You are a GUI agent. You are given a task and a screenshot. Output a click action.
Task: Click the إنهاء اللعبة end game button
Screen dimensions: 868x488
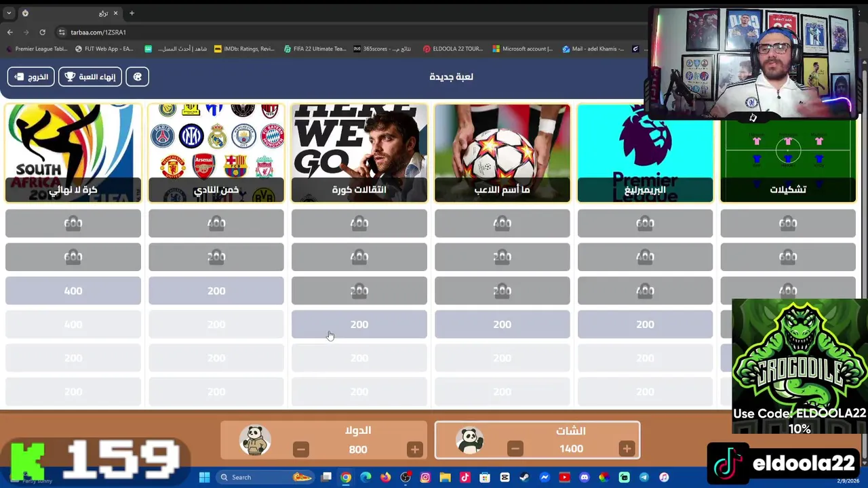pos(90,77)
